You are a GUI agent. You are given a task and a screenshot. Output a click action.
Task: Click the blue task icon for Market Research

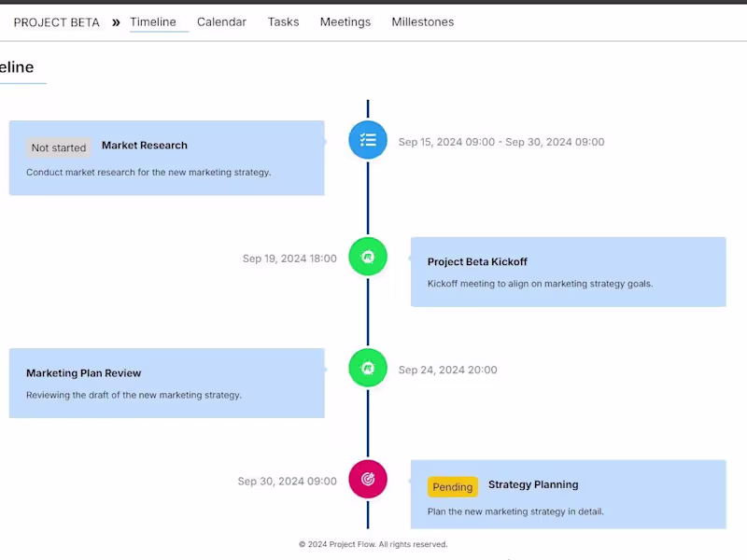(368, 140)
